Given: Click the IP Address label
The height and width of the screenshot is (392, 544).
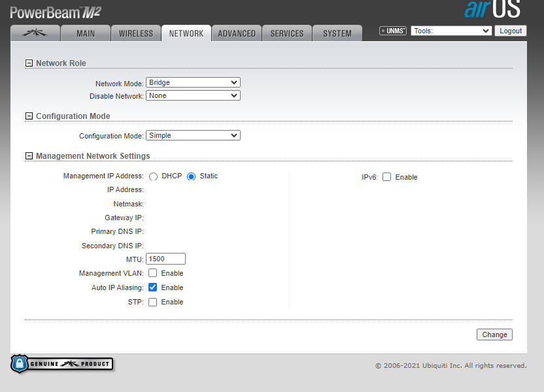Looking at the screenshot, I should (126, 189).
